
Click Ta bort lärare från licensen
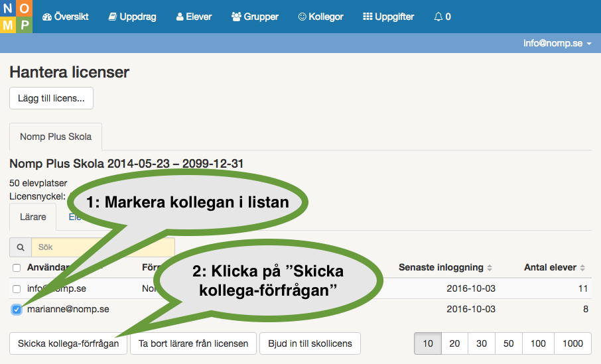[x=193, y=343]
